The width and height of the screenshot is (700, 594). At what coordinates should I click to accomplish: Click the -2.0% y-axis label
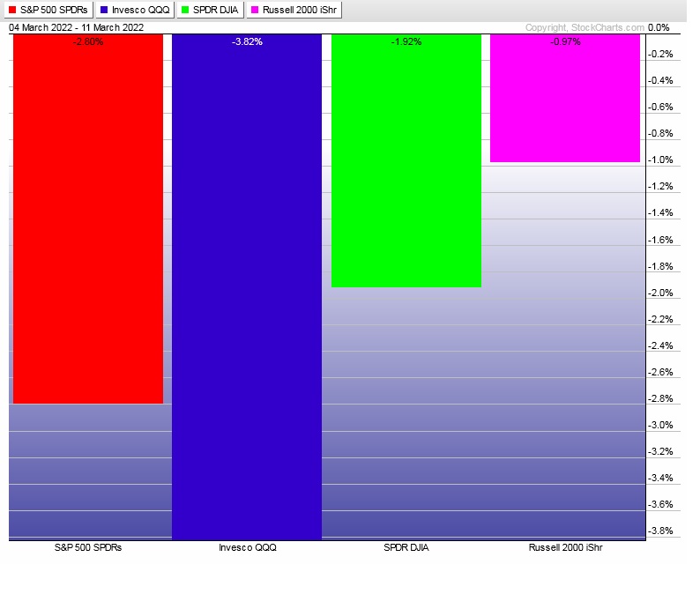[x=660, y=293]
